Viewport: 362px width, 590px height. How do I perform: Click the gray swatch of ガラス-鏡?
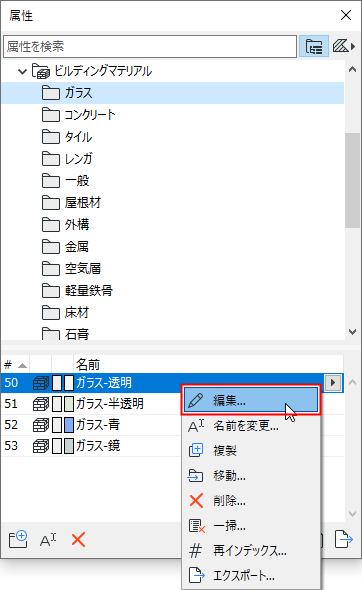coord(69,446)
